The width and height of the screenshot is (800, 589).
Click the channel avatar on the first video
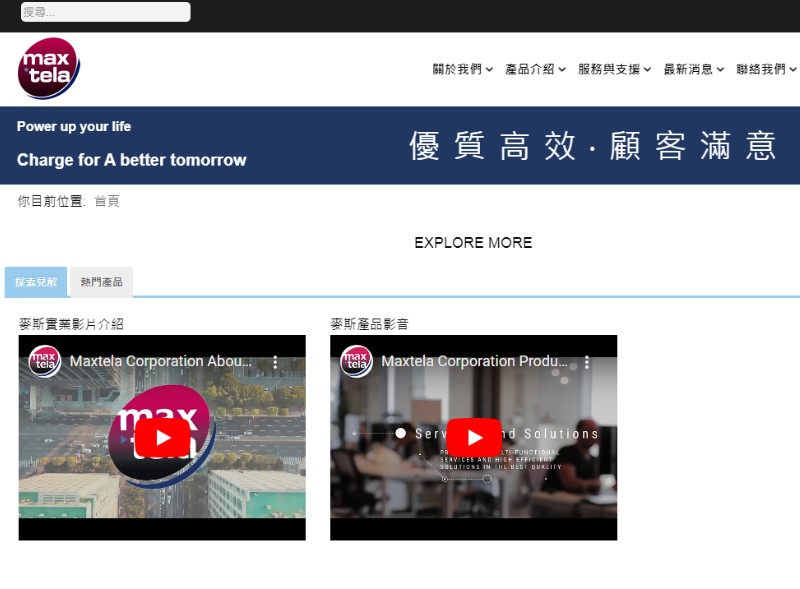(45, 361)
